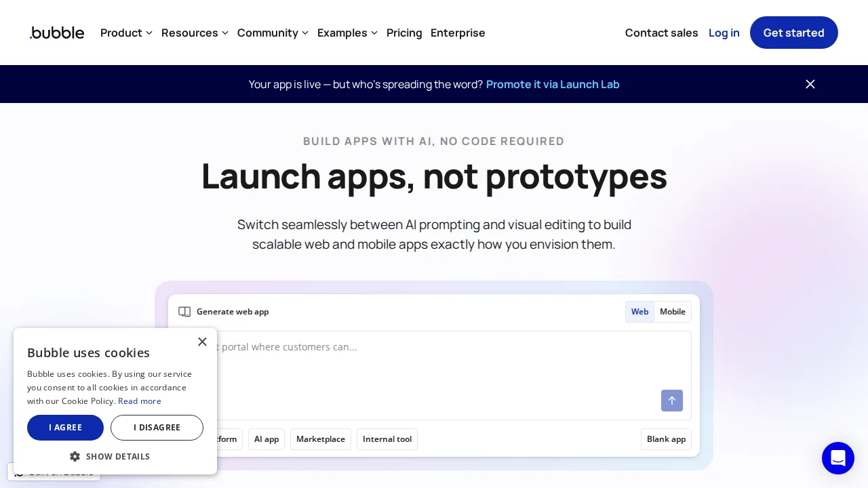Expand the Resources menu
The width and height of the screenshot is (868, 488).
(195, 33)
